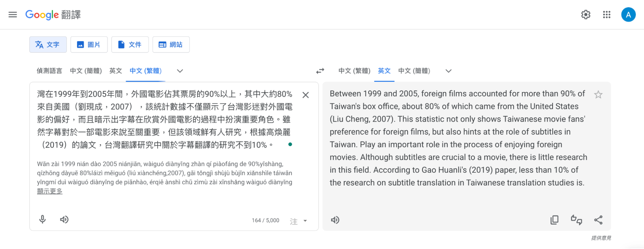644x249 pixels.
Task: Clear the source text with X
Action: [306, 95]
